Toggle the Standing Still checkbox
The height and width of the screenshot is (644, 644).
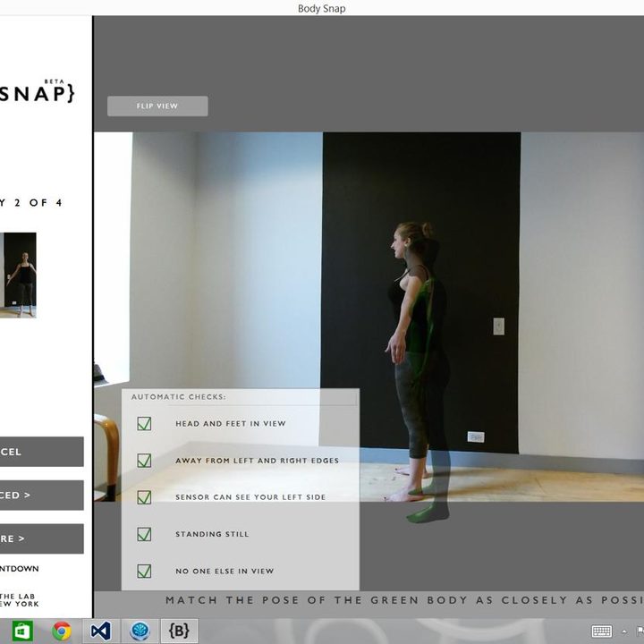click(x=144, y=534)
